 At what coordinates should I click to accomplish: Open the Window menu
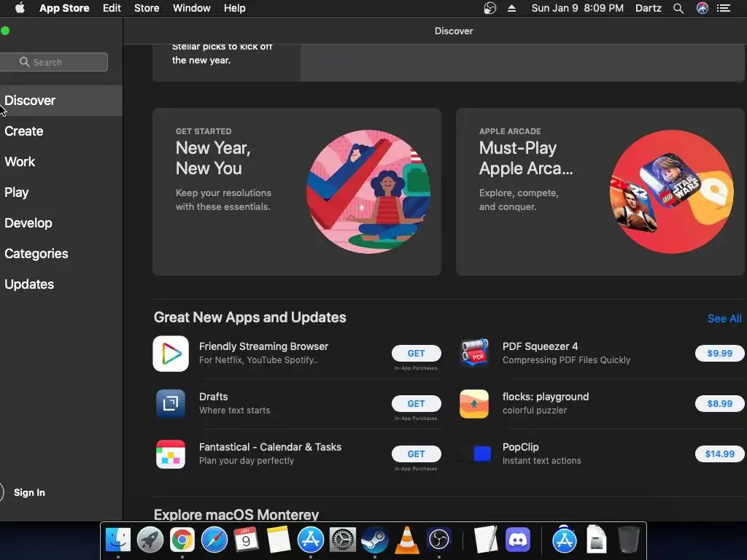pyautogui.click(x=192, y=8)
